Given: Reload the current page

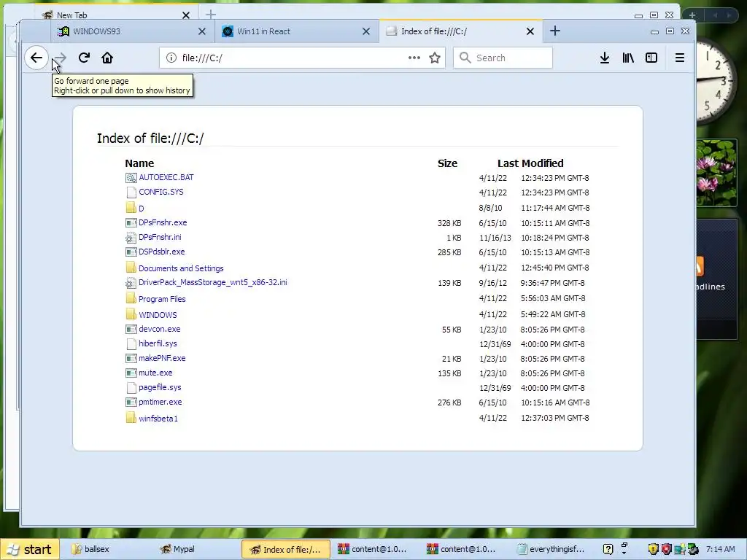Looking at the screenshot, I should 84,58.
